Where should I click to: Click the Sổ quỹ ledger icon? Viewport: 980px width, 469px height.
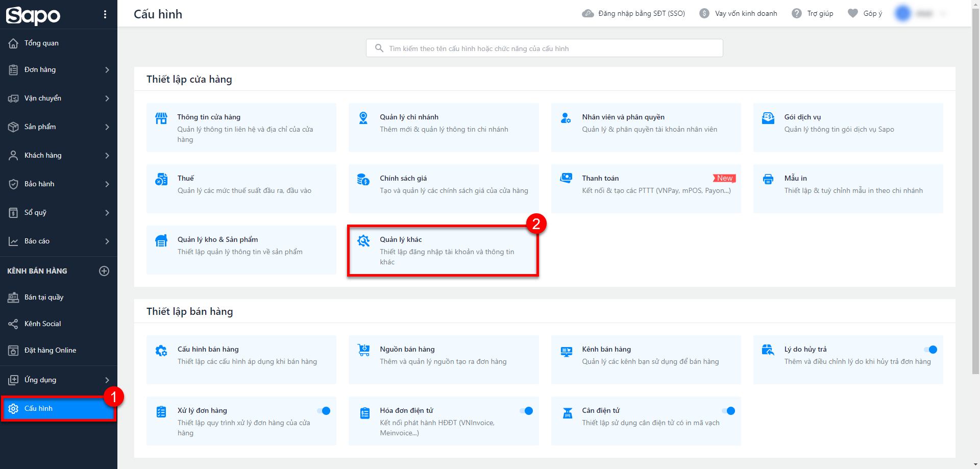(x=13, y=213)
